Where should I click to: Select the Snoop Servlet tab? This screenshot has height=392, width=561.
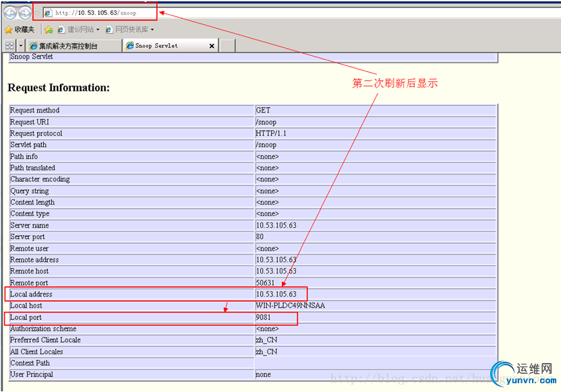pos(170,45)
